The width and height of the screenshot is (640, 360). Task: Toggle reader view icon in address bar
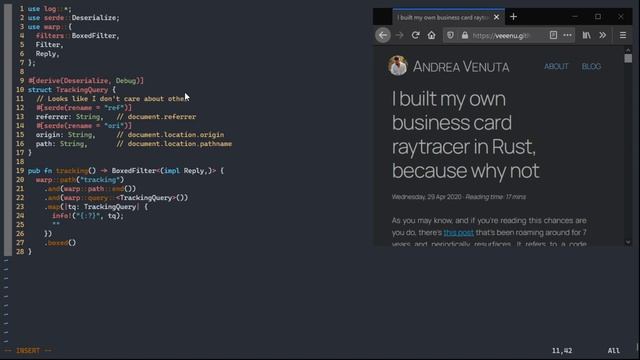point(553,35)
